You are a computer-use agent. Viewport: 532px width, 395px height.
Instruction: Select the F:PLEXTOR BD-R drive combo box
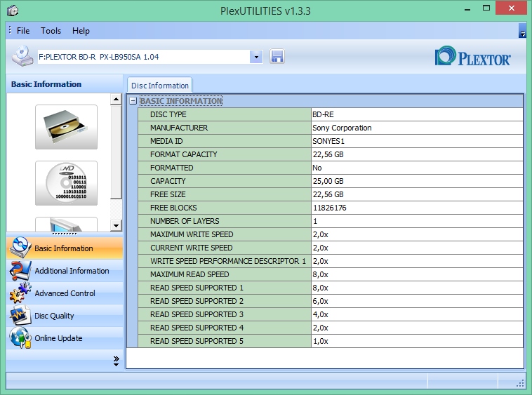[150, 57]
